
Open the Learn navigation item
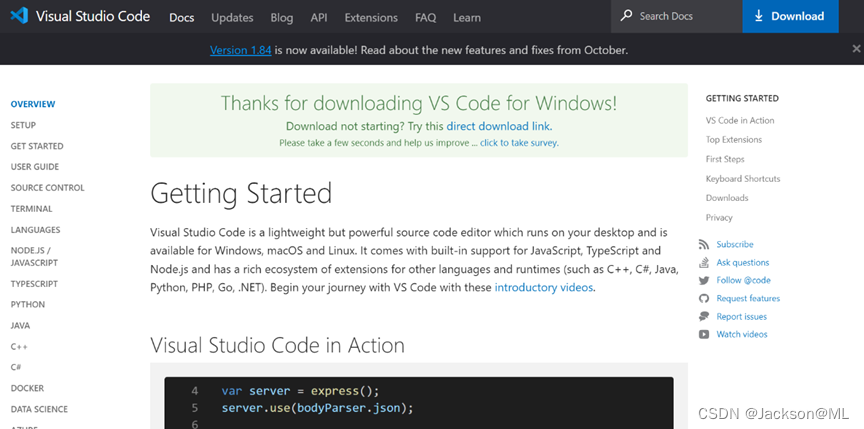pos(467,18)
